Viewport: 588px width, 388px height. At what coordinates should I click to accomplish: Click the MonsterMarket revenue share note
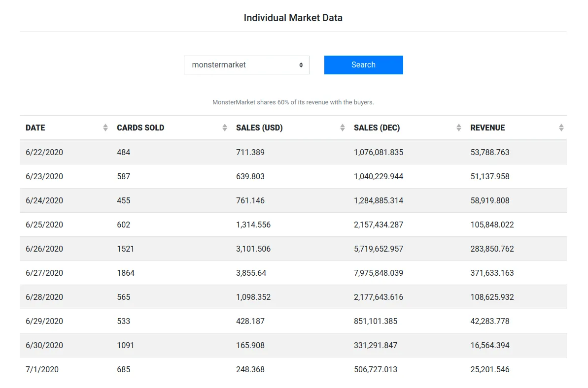[x=293, y=102]
